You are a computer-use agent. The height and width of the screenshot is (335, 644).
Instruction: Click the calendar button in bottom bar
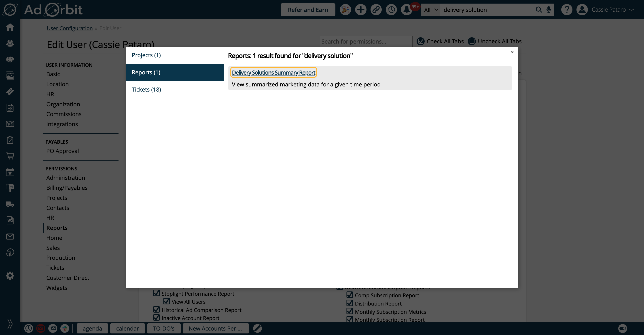pos(127,328)
